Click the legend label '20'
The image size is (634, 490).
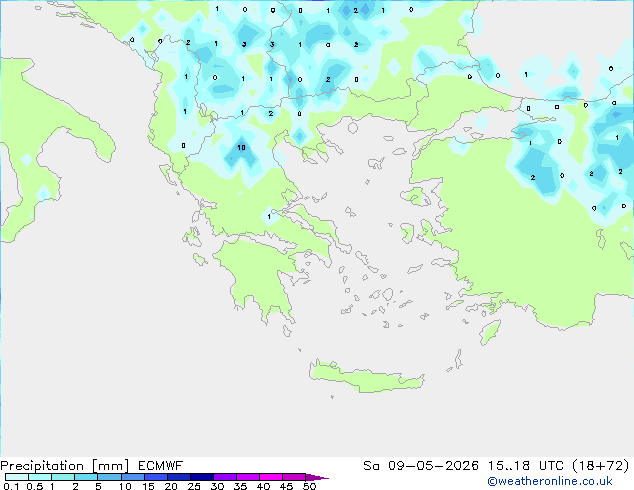[x=171, y=486]
